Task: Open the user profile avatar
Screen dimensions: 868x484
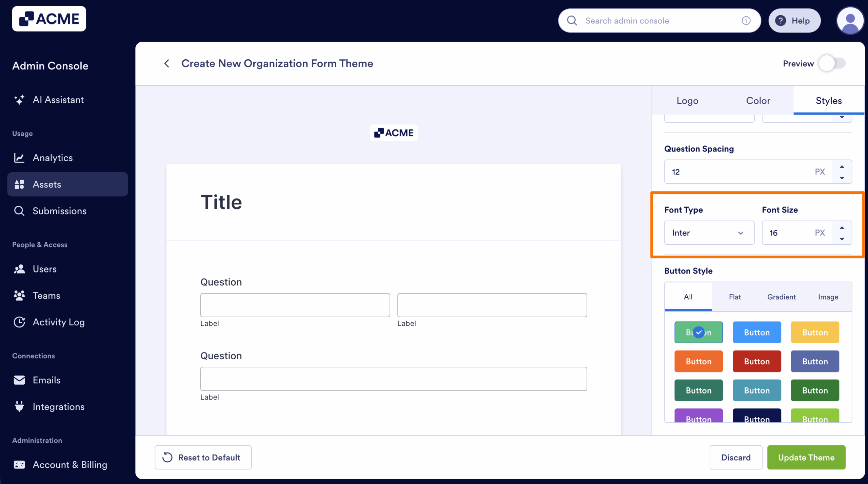Action: point(850,20)
